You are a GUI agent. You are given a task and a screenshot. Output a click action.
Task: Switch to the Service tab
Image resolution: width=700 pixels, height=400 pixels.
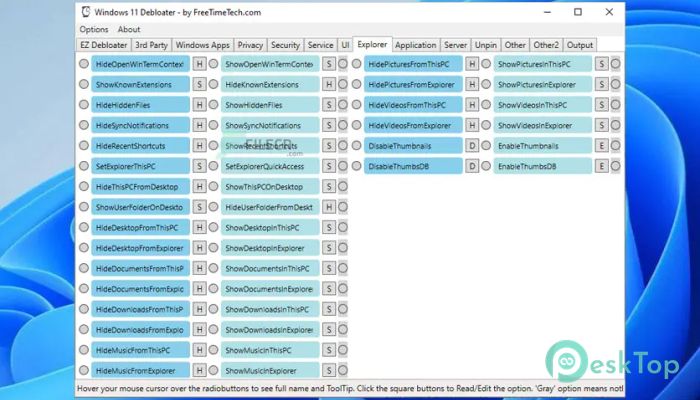320,45
